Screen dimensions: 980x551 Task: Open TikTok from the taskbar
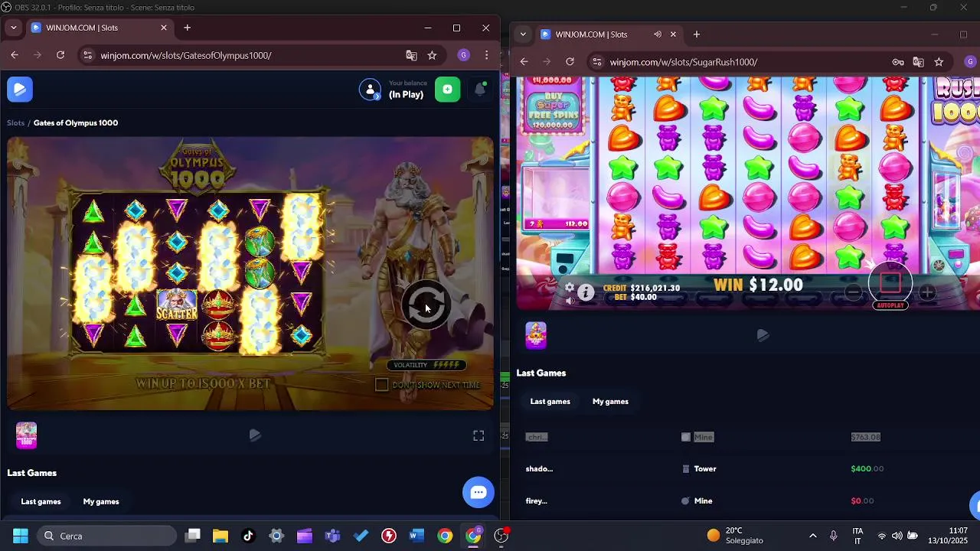pyautogui.click(x=248, y=536)
